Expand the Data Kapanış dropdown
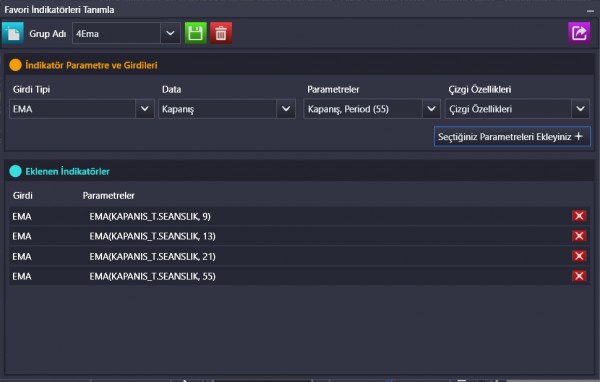This screenshot has width=600, height=382. point(286,109)
